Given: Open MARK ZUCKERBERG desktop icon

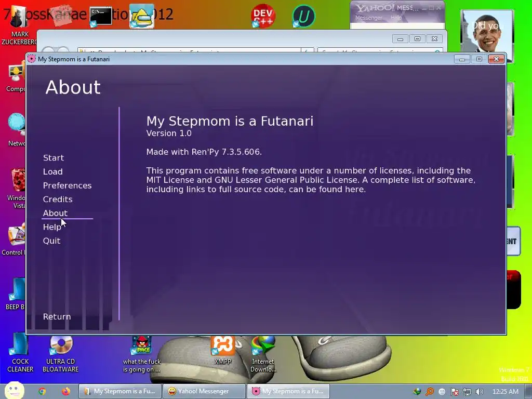Looking at the screenshot, I should [19, 25].
